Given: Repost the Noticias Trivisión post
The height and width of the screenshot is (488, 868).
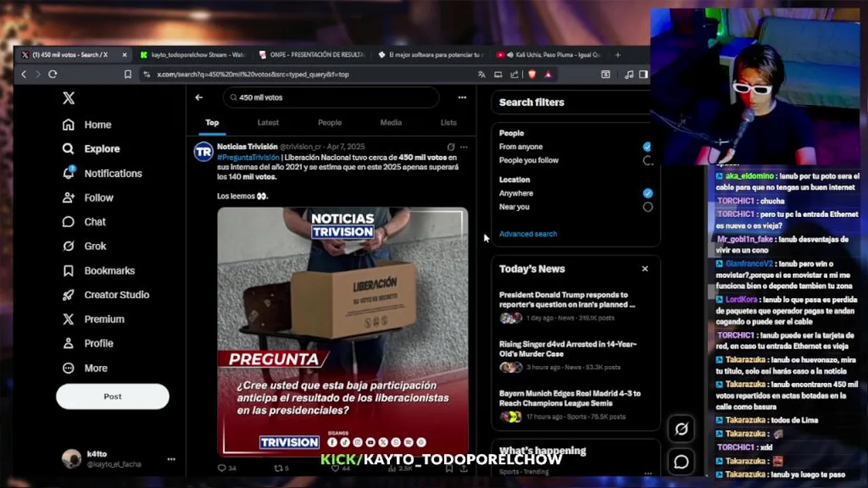Looking at the screenshot, I should (x=281, y=468).
